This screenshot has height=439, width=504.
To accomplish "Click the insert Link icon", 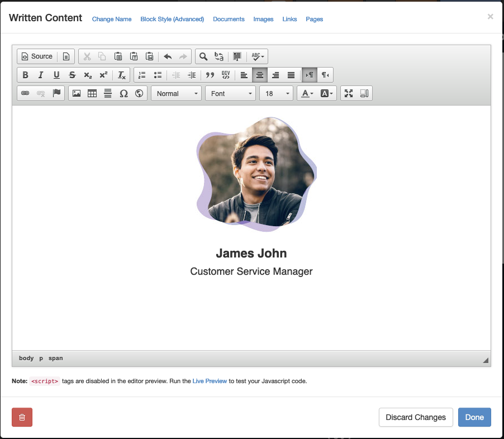I will 25,93.
